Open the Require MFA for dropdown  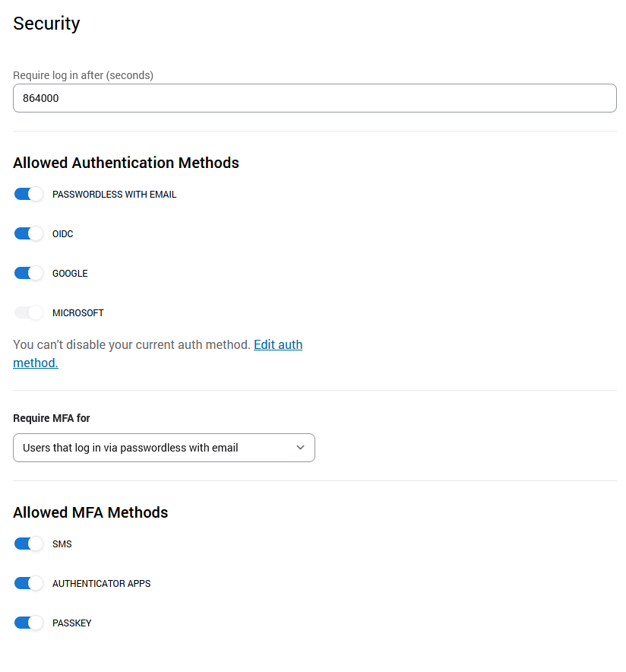click(x=163, y=448)
